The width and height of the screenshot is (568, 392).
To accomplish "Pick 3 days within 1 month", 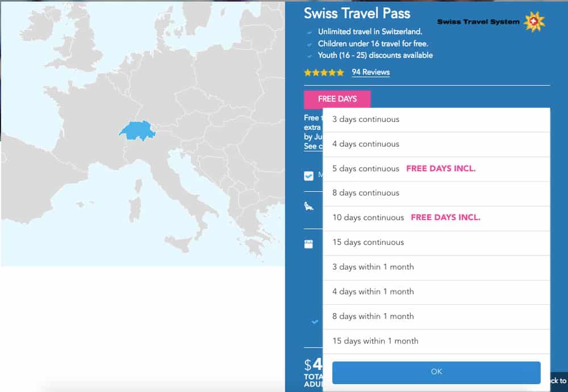I will pos(436,267).
